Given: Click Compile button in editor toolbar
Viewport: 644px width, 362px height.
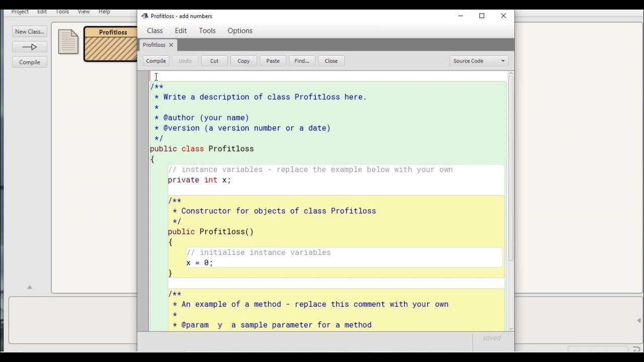Looking at the screenshot, I should [156, 61].
